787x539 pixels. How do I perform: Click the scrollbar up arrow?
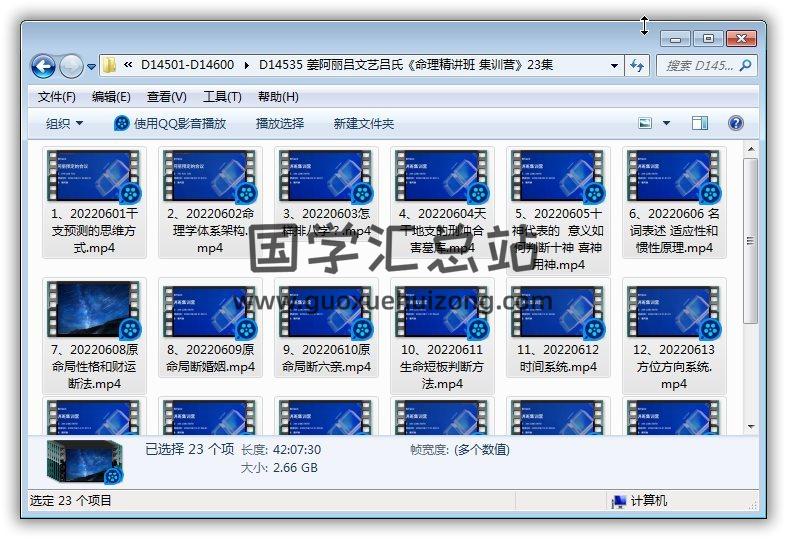[750, 149]
